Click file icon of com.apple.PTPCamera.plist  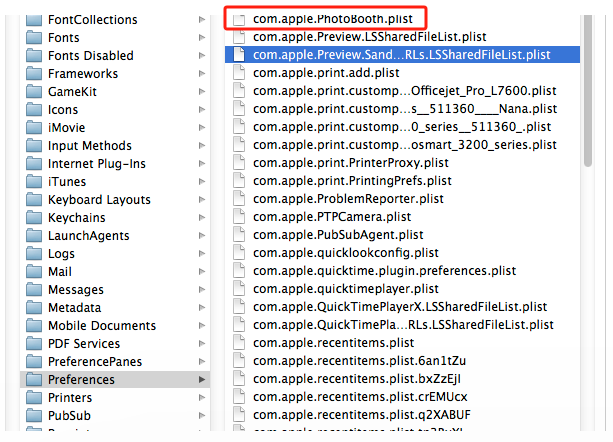[239, 217]
